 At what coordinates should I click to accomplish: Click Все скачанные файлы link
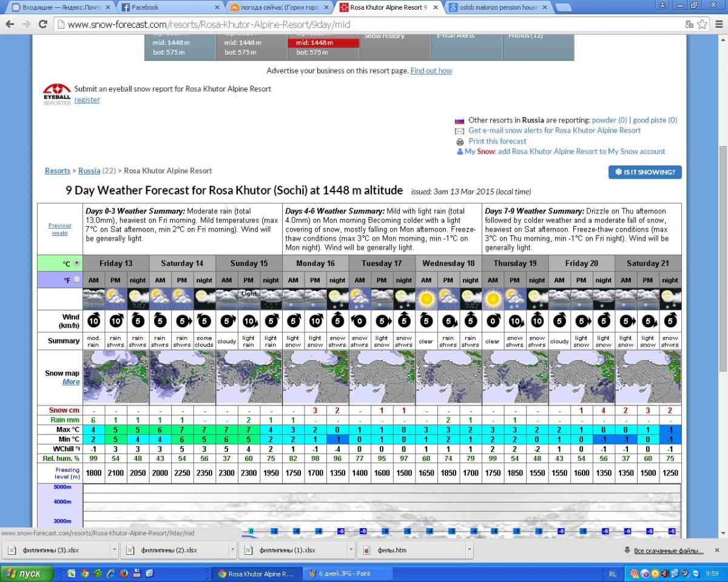point(669,550)
